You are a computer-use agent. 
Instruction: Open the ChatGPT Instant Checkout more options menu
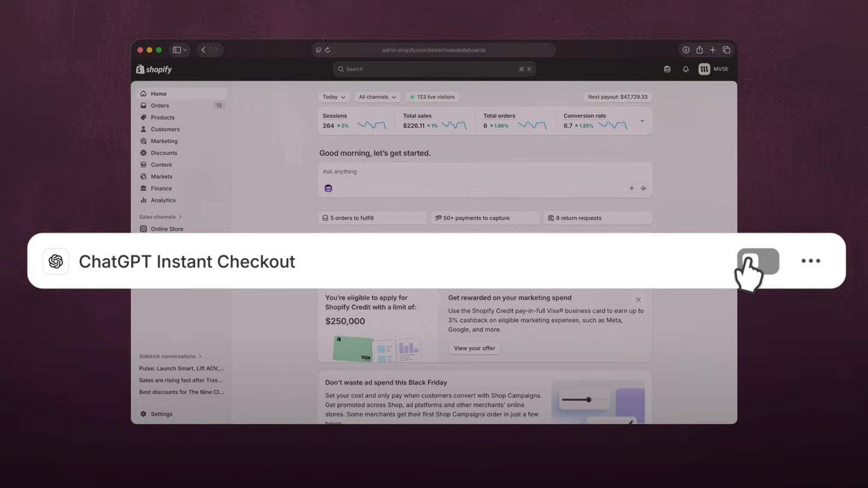coord(811,261)
